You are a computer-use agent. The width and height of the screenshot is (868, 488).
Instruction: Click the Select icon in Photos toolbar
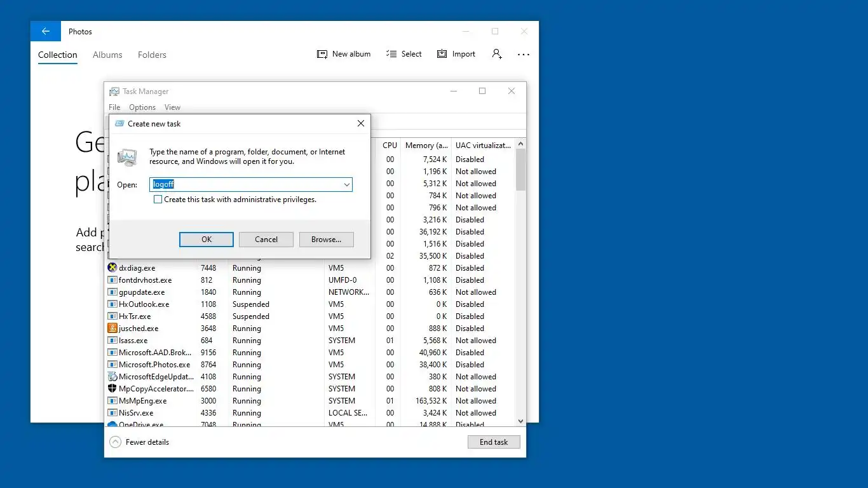pyautogui.click(x=391, y=54)
